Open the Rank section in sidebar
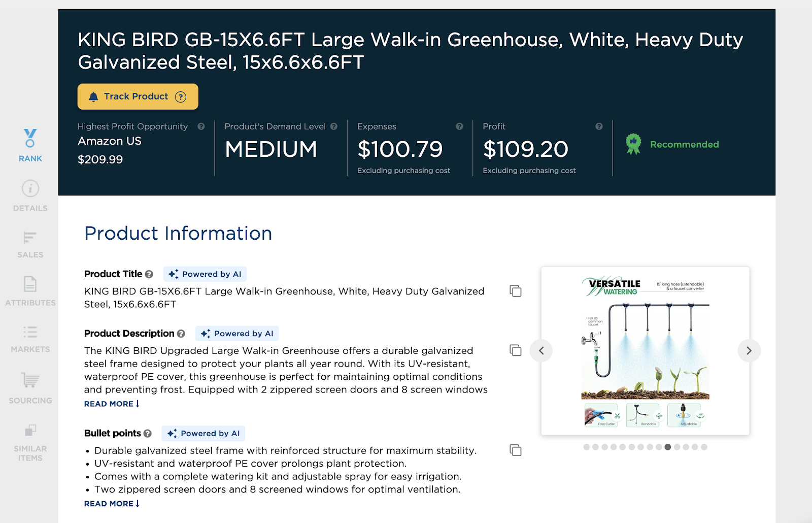This screenshot has width=812, height=523. (30, 146)
